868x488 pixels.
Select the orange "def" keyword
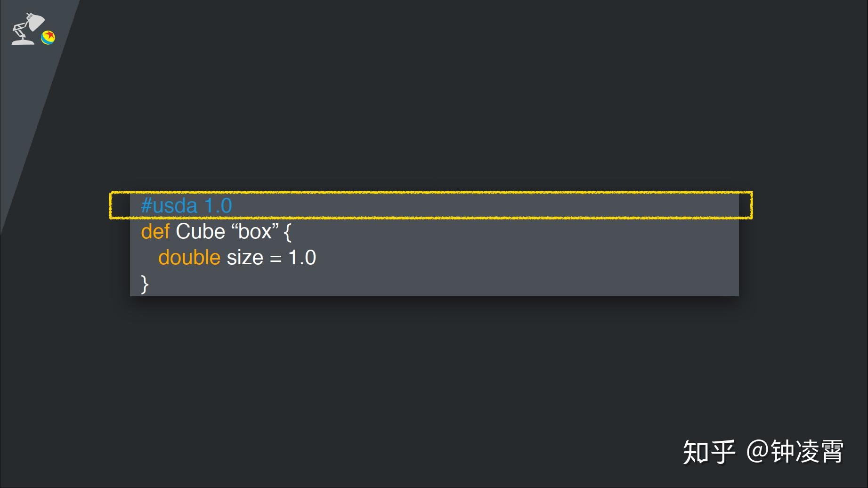point(155,232)
